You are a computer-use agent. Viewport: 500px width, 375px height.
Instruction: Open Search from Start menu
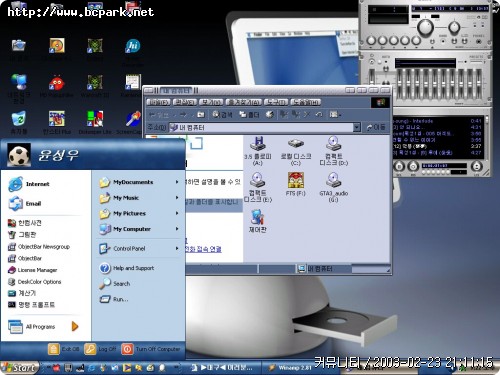115,284
